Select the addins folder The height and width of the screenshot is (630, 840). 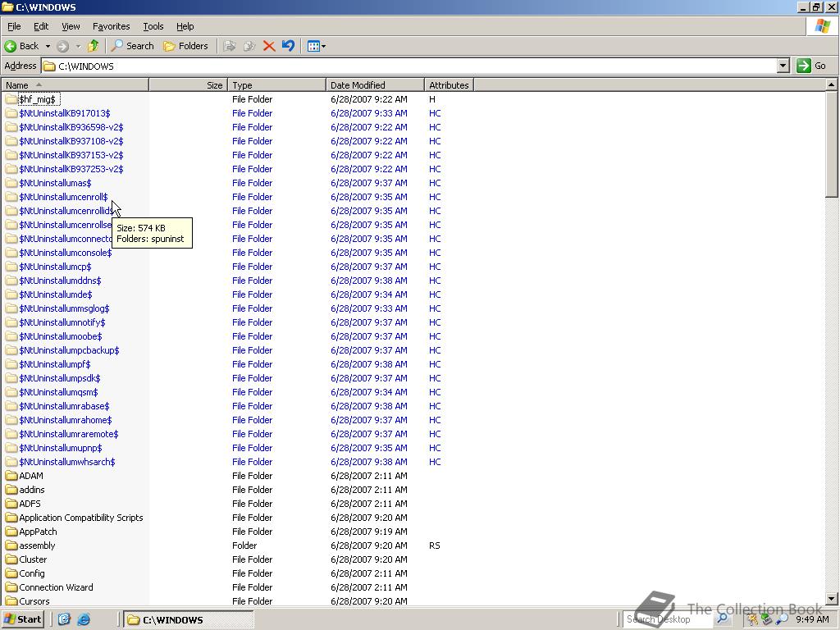tap(32, 489)
